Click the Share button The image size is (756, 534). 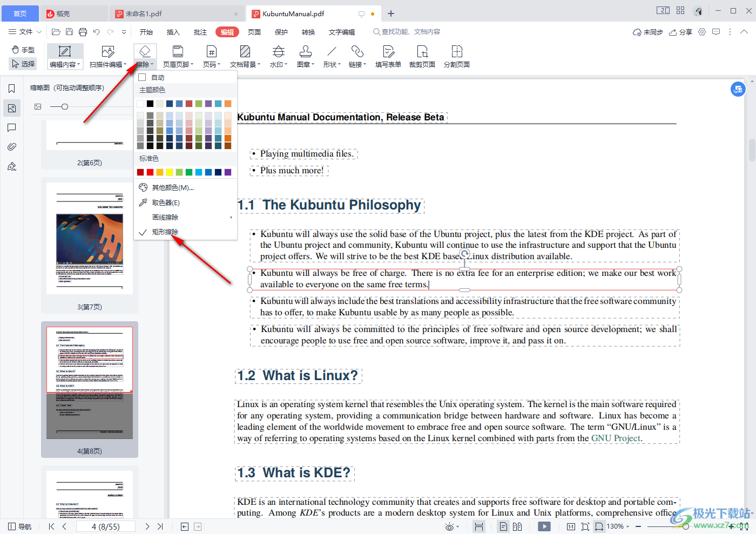(680, 32)
